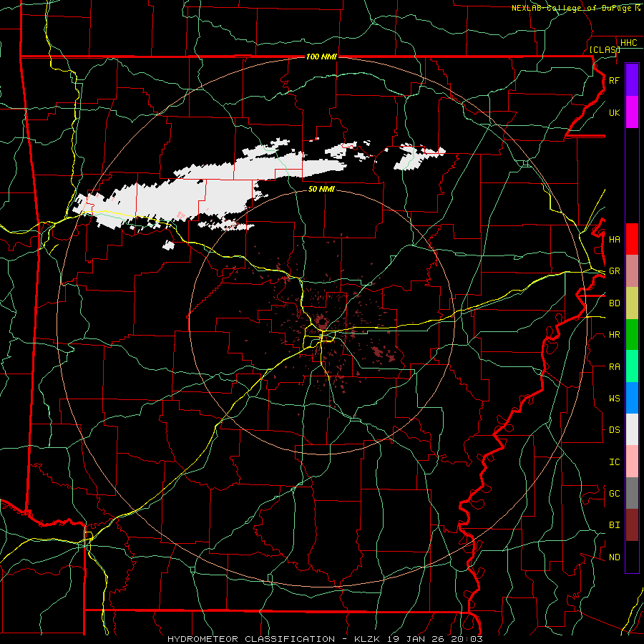
Task: Click the 'HA' legend label
Action: [614, 239]
